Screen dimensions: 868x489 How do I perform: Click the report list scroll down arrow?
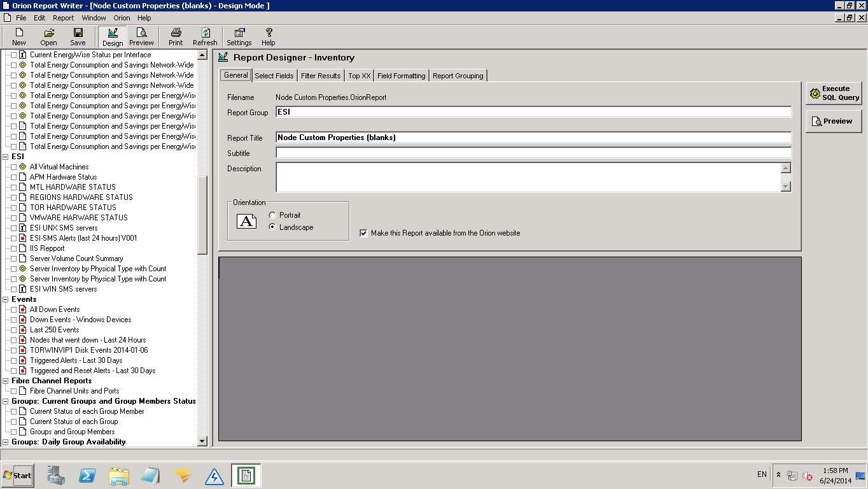coord(202,441)
